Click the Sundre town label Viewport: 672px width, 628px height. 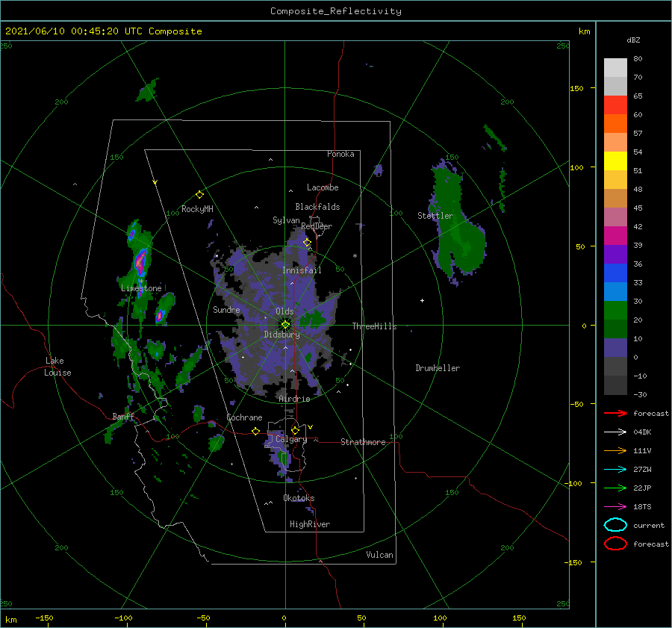tap(226, 309)
